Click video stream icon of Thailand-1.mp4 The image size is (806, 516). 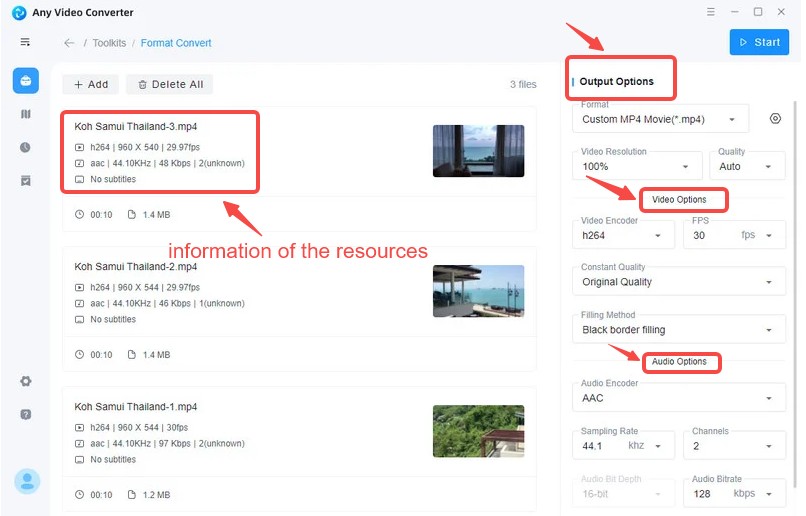tap(79, 428)
